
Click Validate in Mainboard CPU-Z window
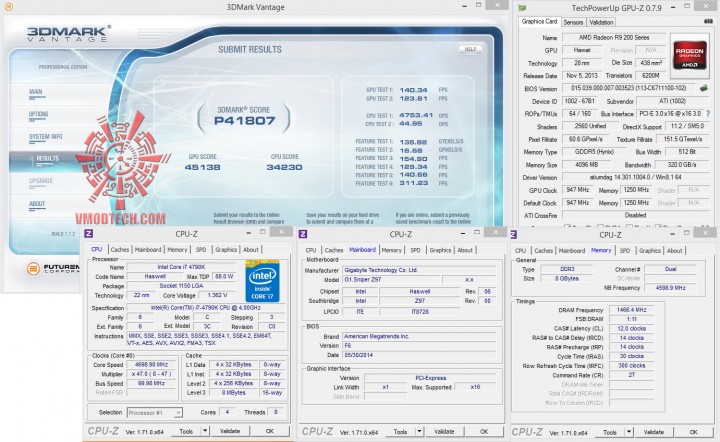pyautogui.click(x=444, y=431)
